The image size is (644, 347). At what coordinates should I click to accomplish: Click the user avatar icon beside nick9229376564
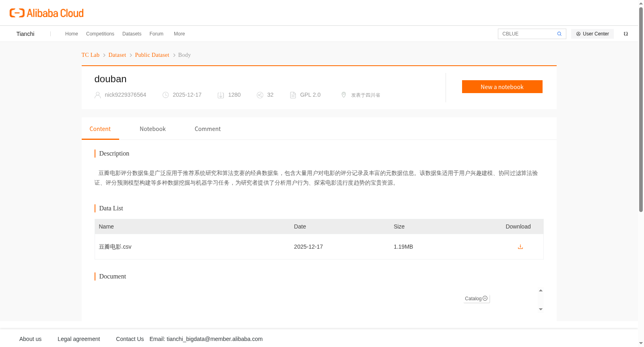(97, 95)
